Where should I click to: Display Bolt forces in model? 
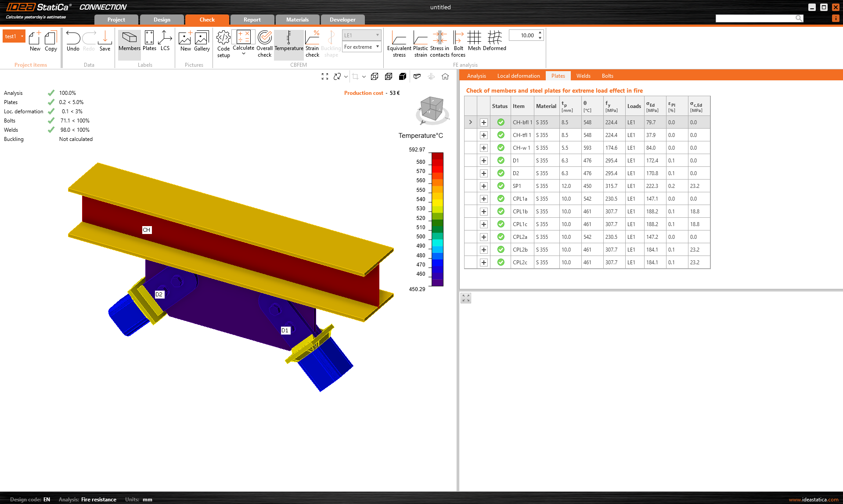[x=458, y=38]
